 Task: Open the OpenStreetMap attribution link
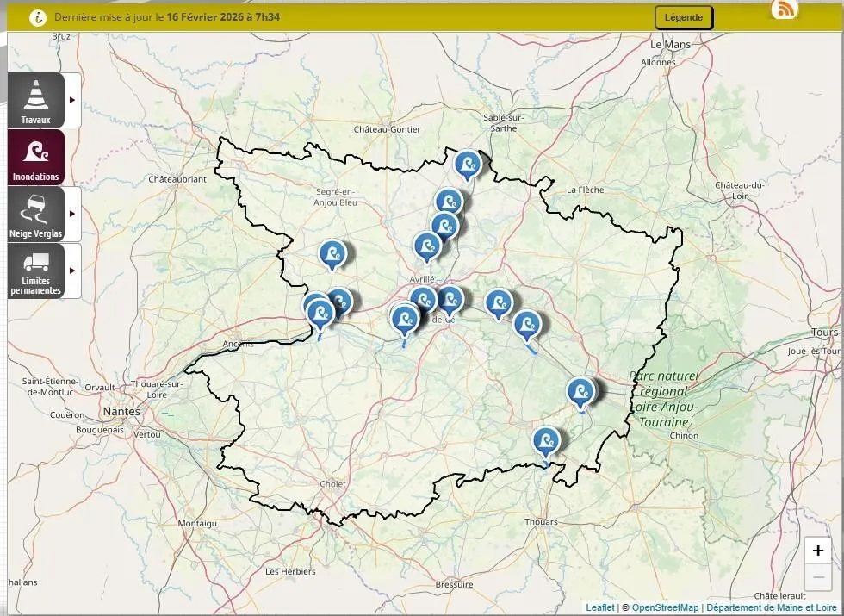(665, 607)
